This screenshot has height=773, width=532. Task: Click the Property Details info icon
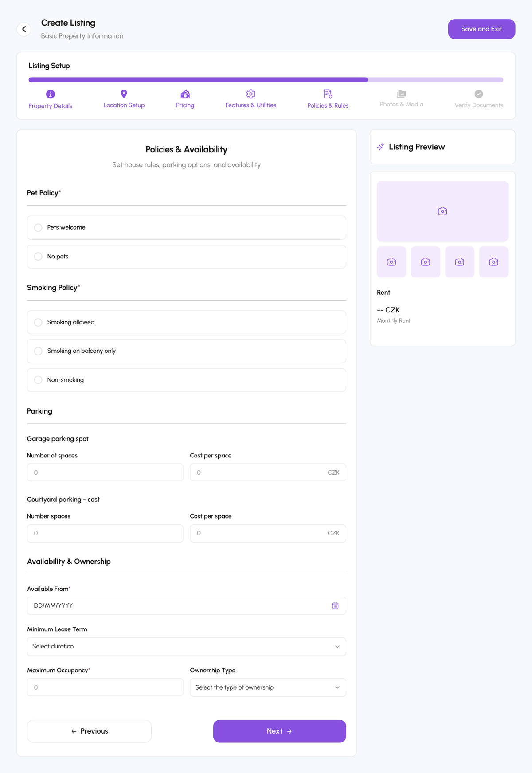tap(51, 94)
